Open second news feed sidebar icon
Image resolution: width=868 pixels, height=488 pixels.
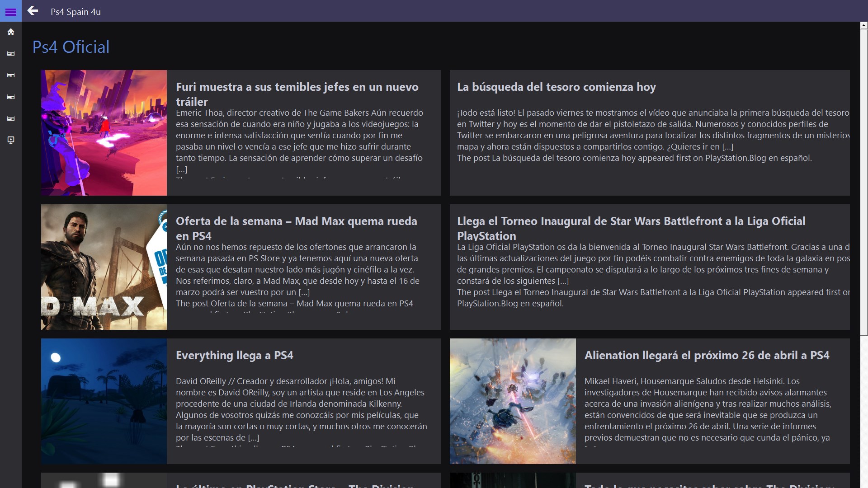(x=11, y=75)
